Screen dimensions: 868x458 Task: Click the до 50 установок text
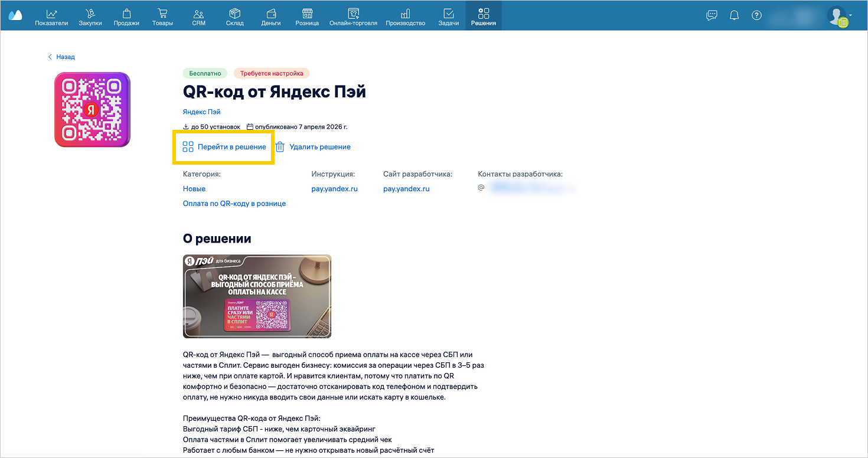coord(212,127)
